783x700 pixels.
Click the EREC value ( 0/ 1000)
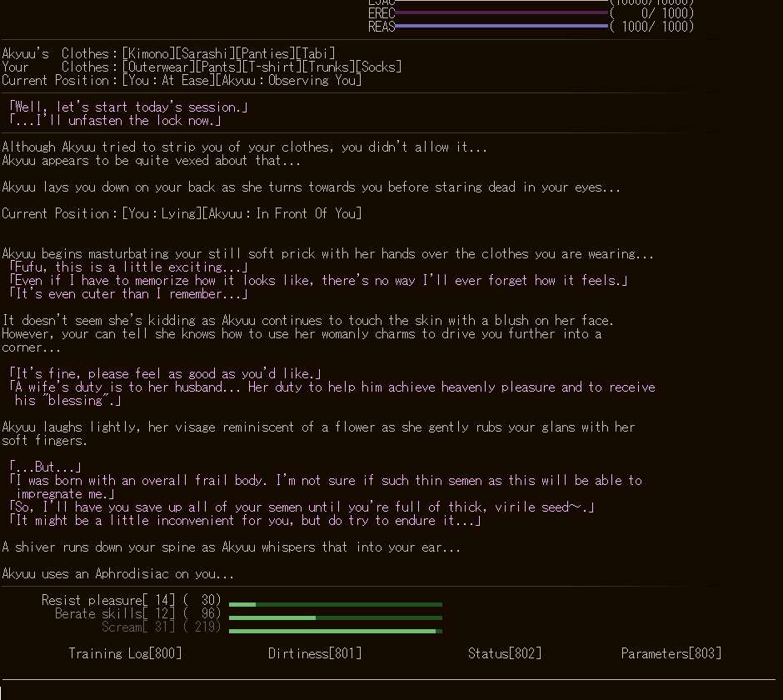652,13
